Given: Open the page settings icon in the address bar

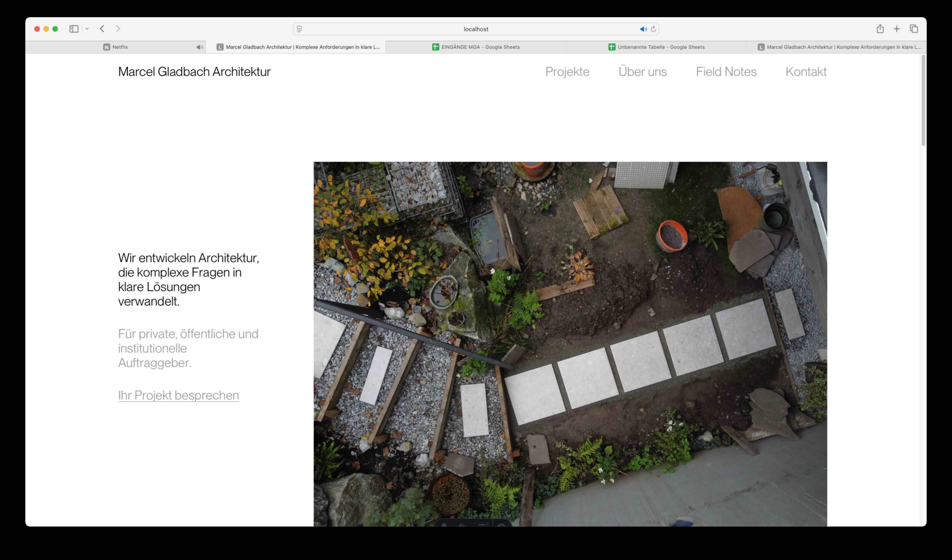Looking at the screenshot, I should click(299, 29).
